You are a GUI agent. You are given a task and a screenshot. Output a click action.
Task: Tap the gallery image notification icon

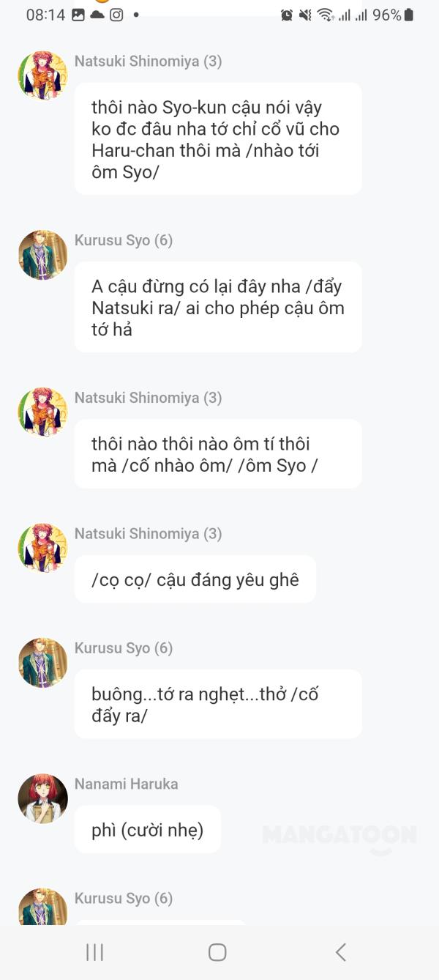click(78, 15)
